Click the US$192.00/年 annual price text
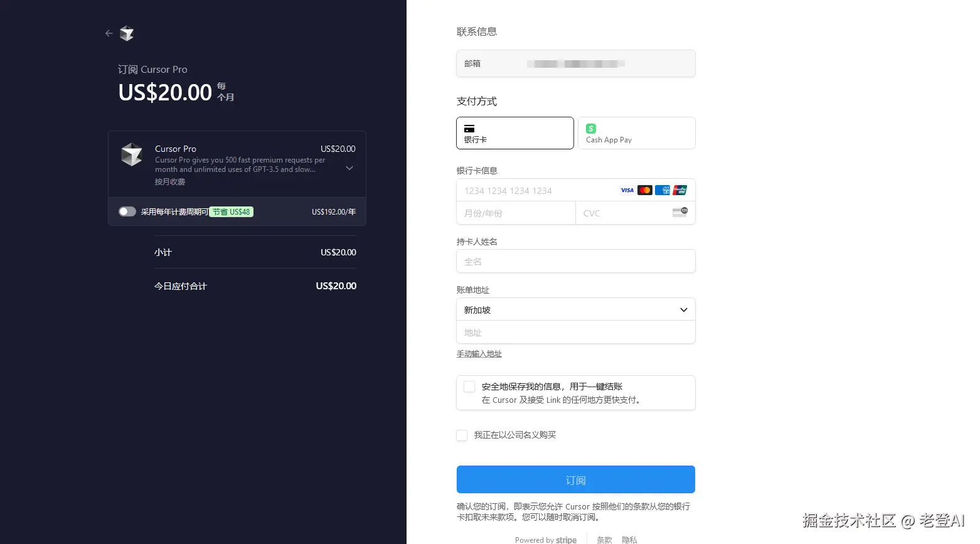 (x=334, y=212)
